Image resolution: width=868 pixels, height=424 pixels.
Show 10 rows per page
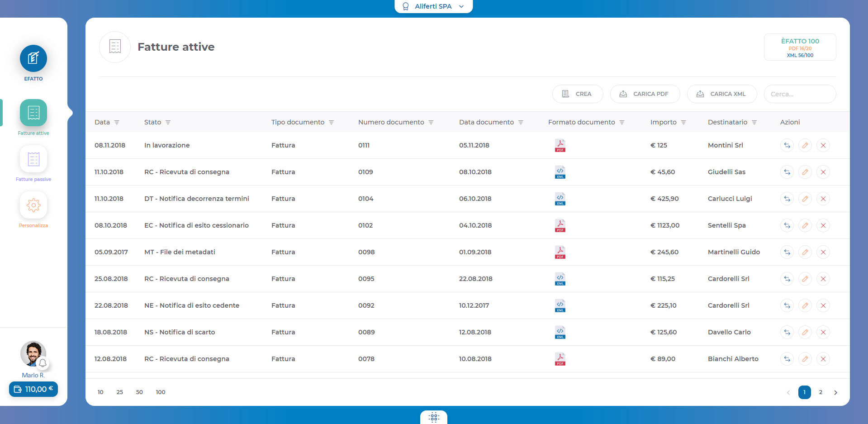pos(100,392)
